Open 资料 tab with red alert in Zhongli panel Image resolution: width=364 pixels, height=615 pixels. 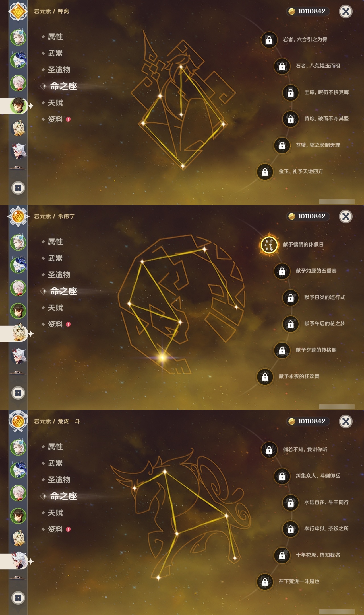[56, 119]
